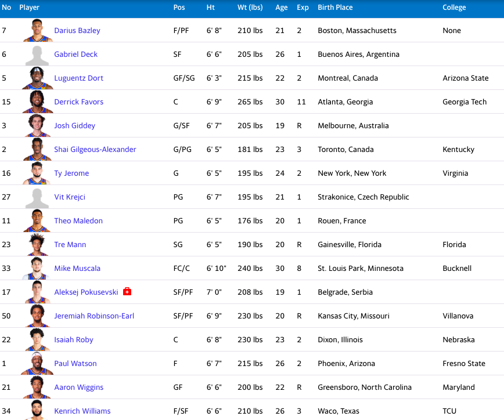Click "Melbourne, Australia" birth place
Screen dimensions: 504x420
(x=353, y=125)
